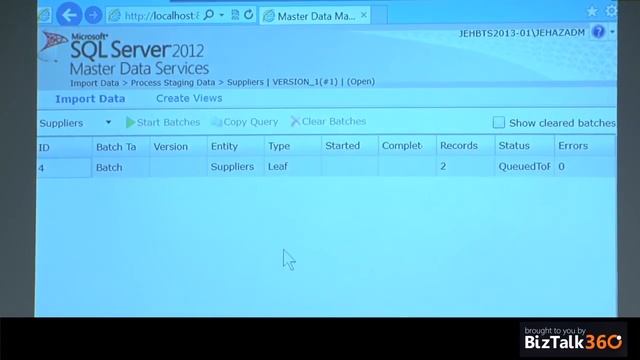The width and height of the screenshot is (640, 360).
Task: Go forward with the browser forward arrow
Action: click(x=93, y=16)
